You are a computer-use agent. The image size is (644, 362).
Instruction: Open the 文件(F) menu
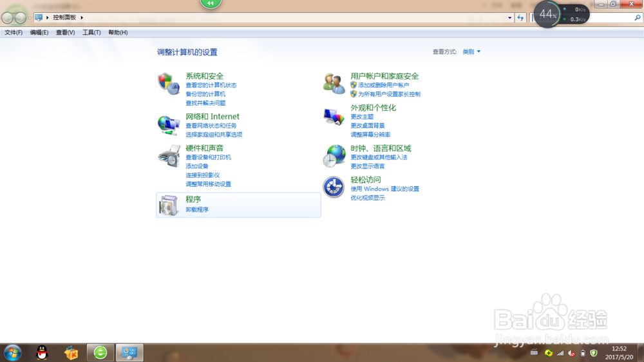click(x=14, y=32)
